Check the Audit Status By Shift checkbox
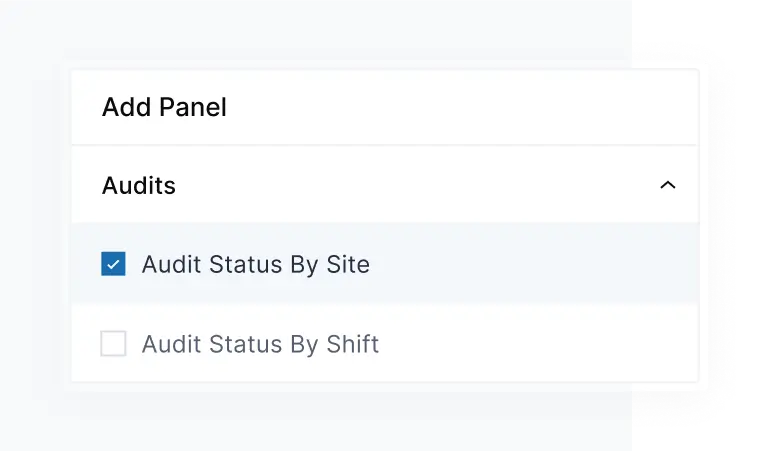 [114, 345]
